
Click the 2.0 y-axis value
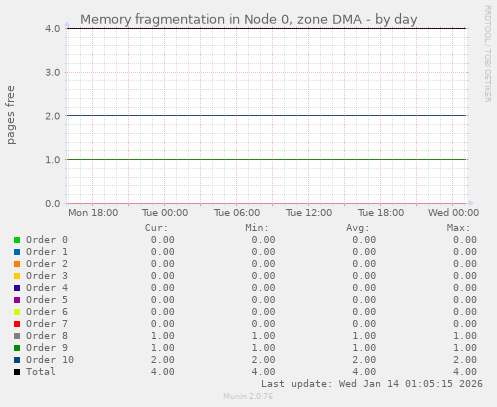tap(53, 116)
